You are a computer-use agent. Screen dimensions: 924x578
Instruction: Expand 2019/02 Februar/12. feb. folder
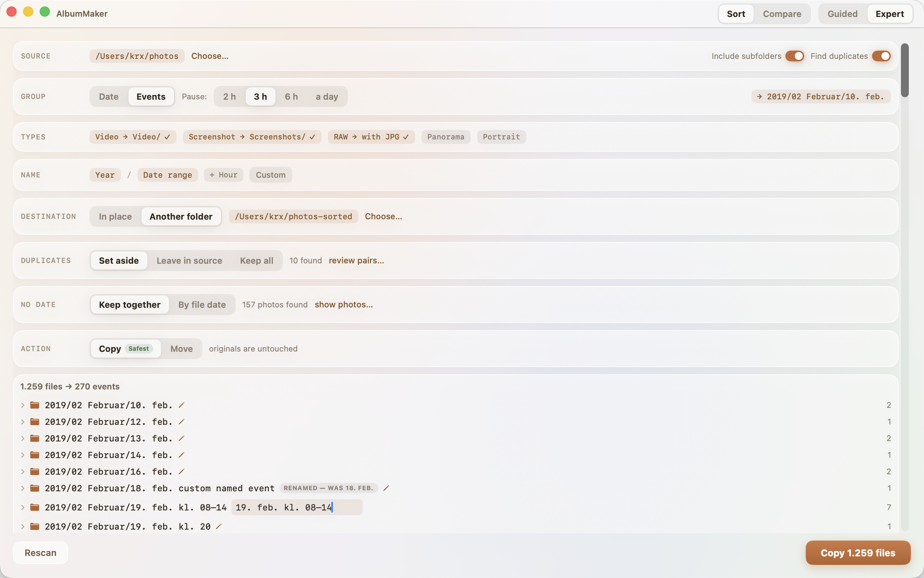click(x=23, y=421)
